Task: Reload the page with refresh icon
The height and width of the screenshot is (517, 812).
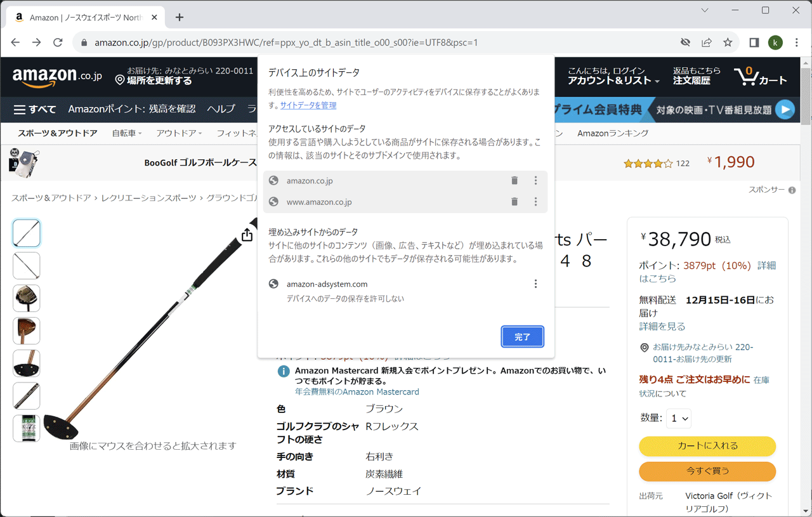Action: pos(58,43)
